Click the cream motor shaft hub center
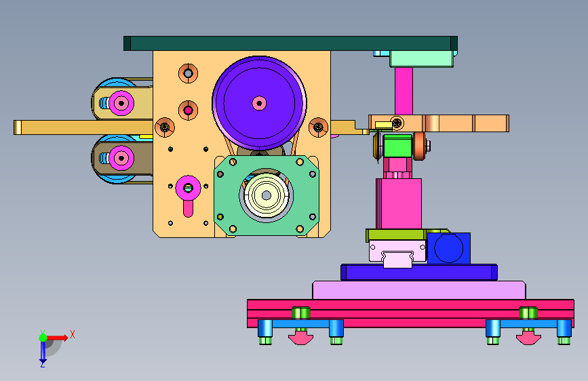This screenshot has width=588, height=381. click(267, 195)
